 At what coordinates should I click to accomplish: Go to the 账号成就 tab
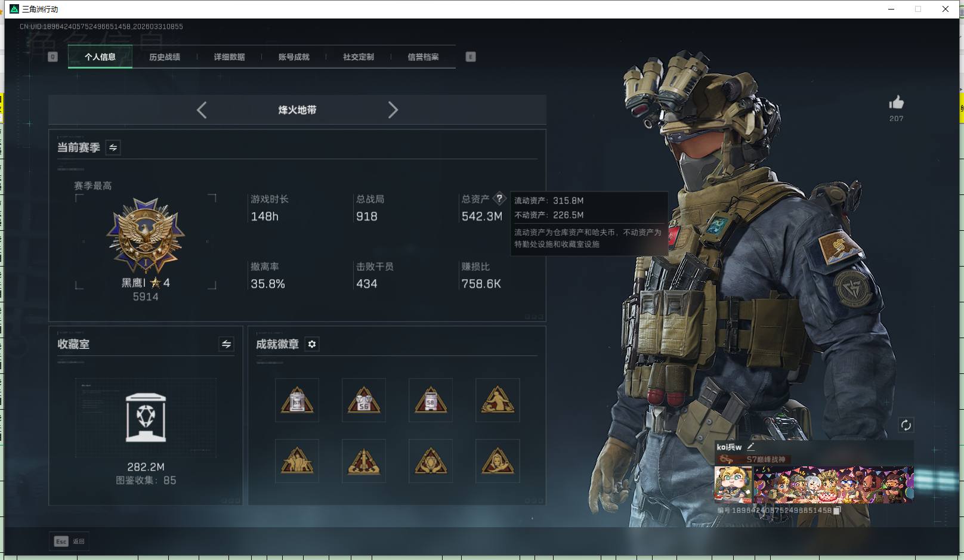pos(293,57)
